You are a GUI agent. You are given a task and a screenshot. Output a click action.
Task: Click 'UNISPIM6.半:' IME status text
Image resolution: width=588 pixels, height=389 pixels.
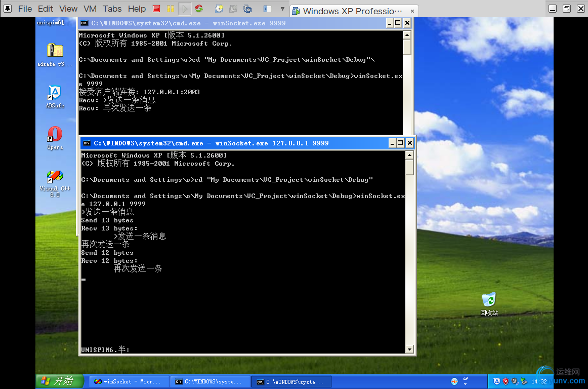point(105,349)
